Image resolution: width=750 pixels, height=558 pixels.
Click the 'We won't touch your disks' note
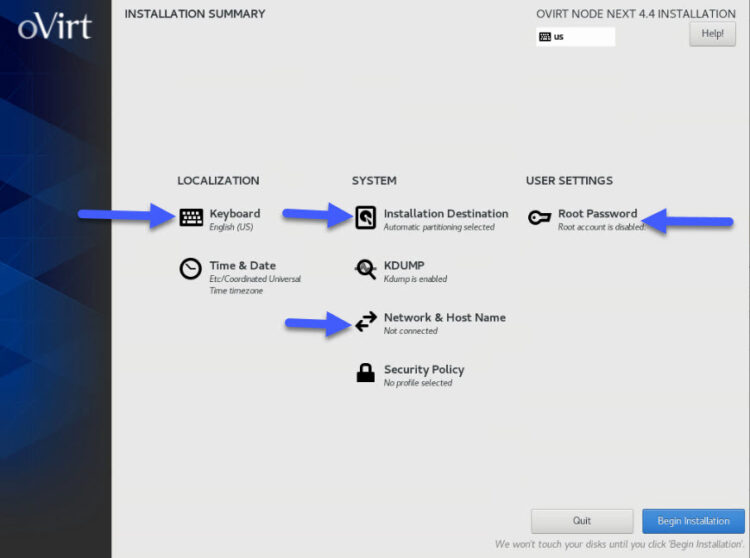point(619,544)
